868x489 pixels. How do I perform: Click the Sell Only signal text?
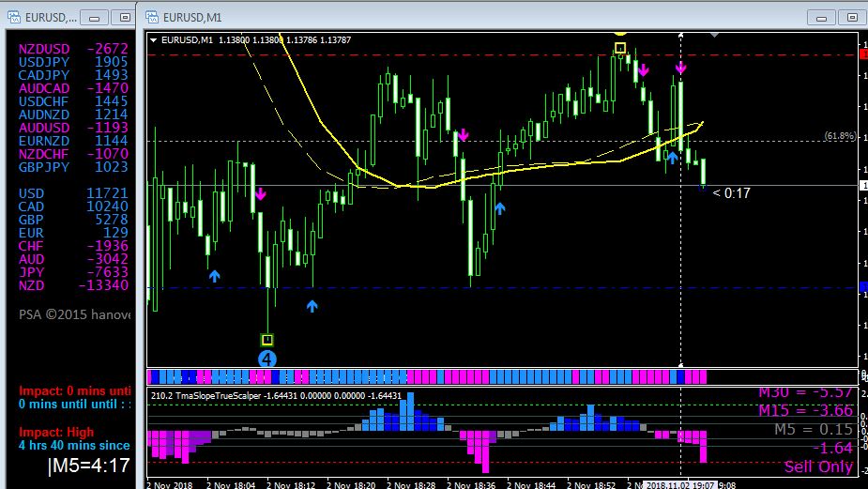click(x=818, y=466)
